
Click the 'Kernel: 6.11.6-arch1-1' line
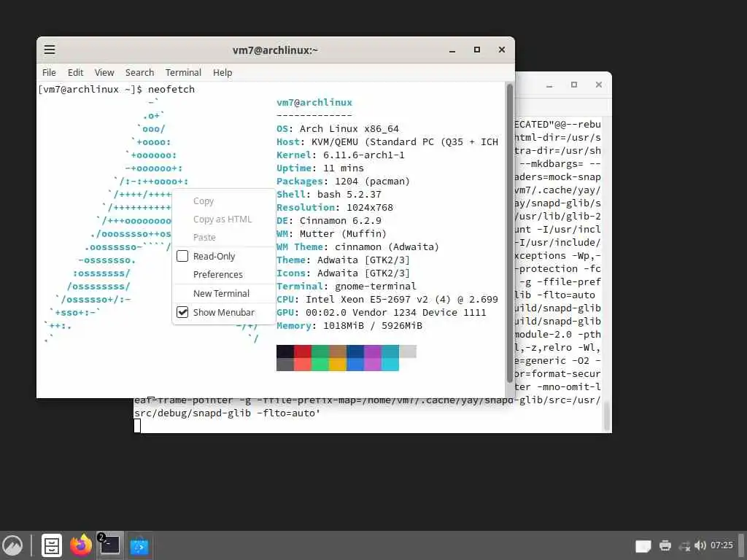coord(340,155)
